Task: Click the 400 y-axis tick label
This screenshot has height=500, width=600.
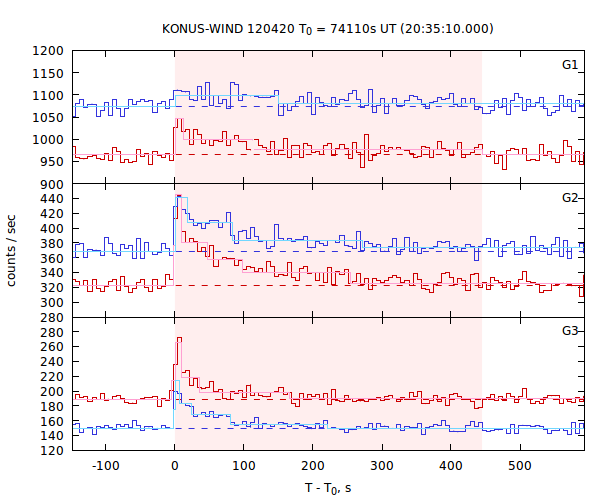Action: pyautogui.click(x=52, y=228)
